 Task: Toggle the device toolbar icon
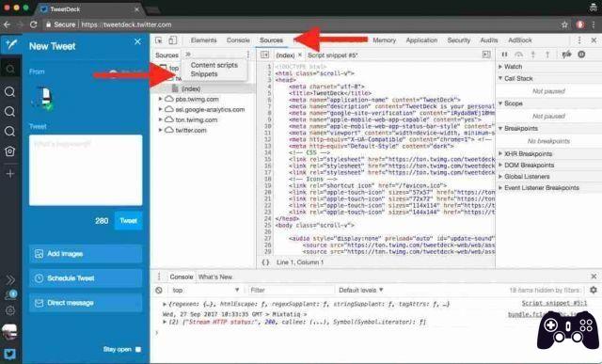[173, 40]
